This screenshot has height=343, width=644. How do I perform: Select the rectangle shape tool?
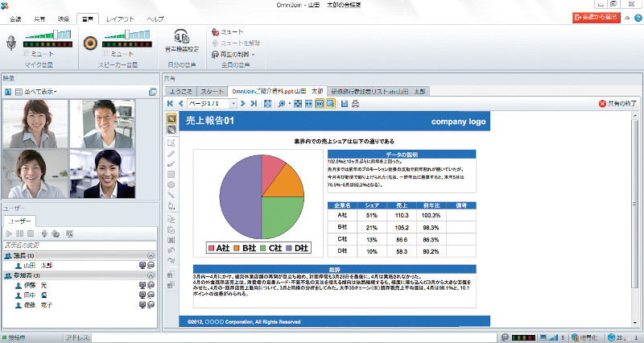(x=171, y=175)
